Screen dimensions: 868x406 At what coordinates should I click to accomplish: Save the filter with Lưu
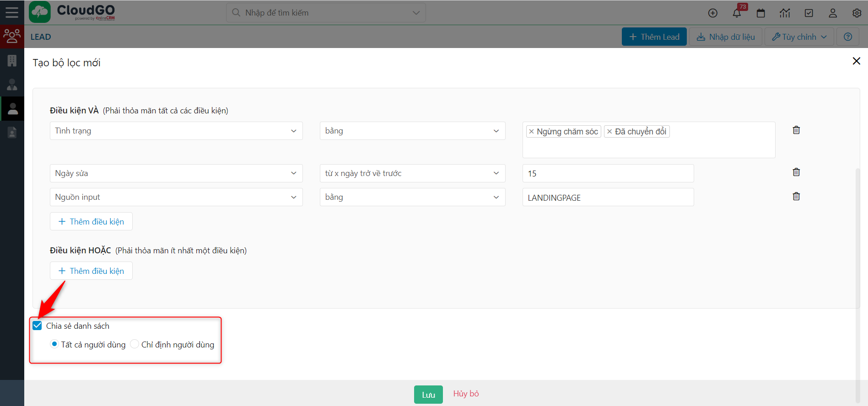(x=428, y=395)
